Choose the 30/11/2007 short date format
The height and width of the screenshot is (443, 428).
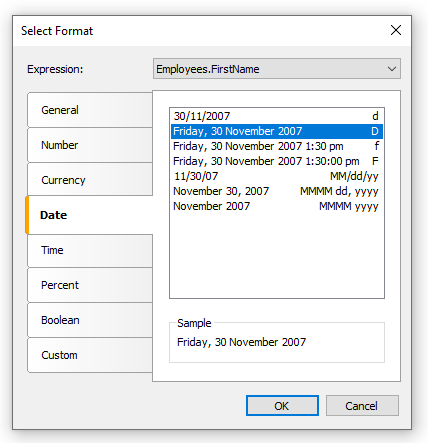coord(277,116)
